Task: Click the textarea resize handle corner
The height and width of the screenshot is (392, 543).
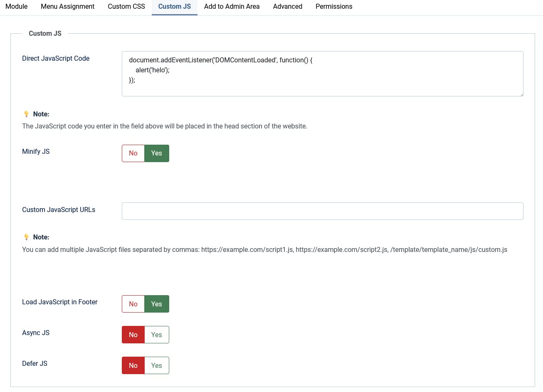Action: point(521,94)
